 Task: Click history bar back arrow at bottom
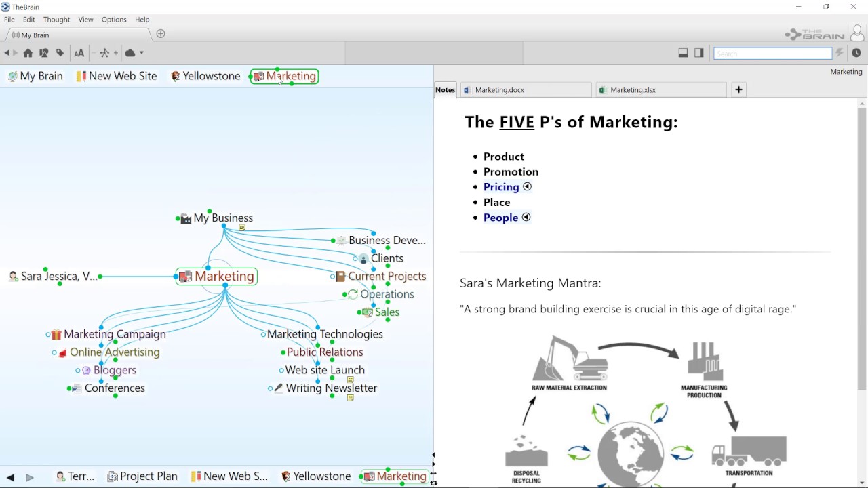10,477
